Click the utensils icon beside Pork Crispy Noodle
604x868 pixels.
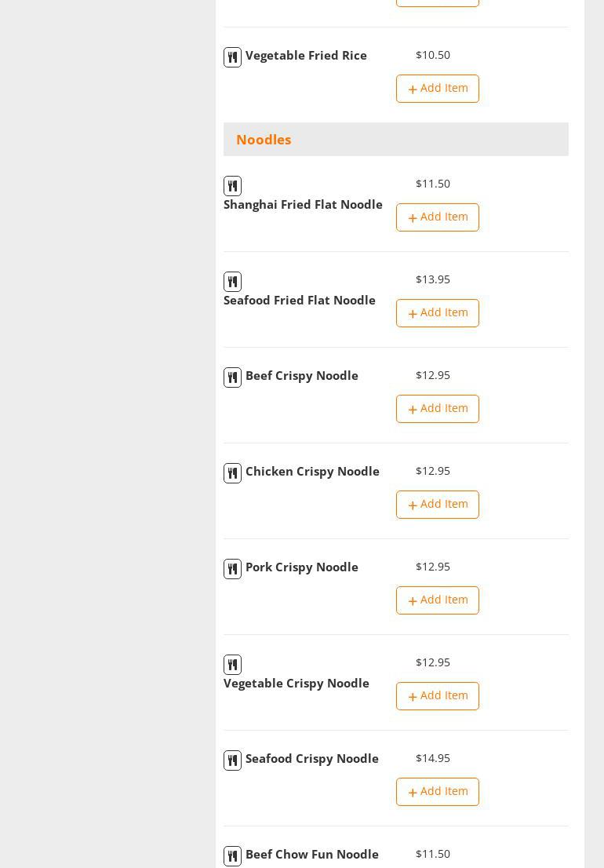(x=232, y=569)
